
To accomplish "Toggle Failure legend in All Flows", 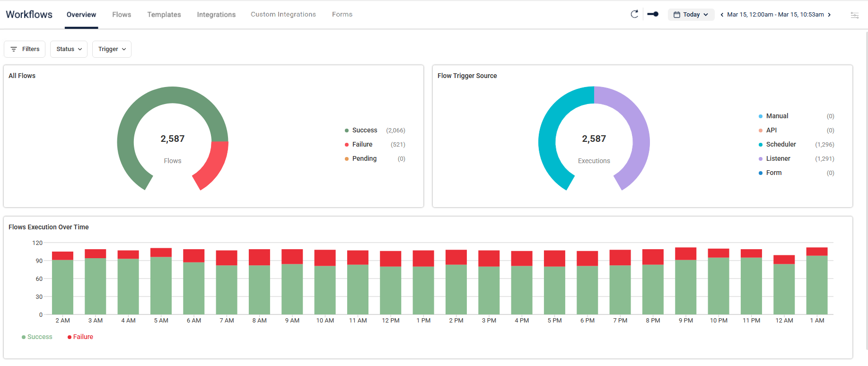I will 375,144.
